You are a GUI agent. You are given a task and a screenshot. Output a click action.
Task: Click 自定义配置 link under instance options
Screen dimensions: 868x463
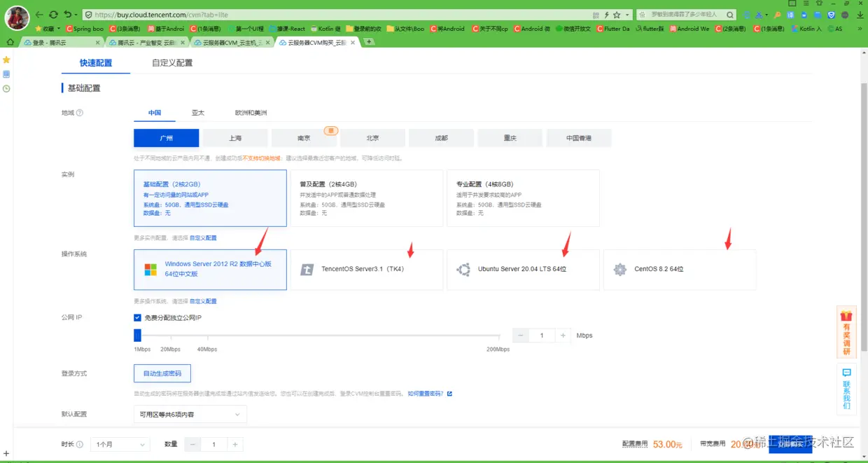point(203,238)
